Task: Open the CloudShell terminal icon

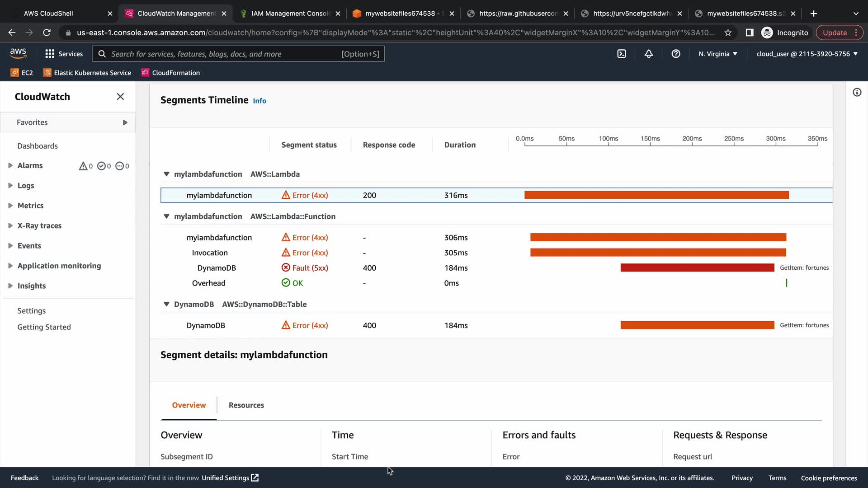Action: coord(622,54)
